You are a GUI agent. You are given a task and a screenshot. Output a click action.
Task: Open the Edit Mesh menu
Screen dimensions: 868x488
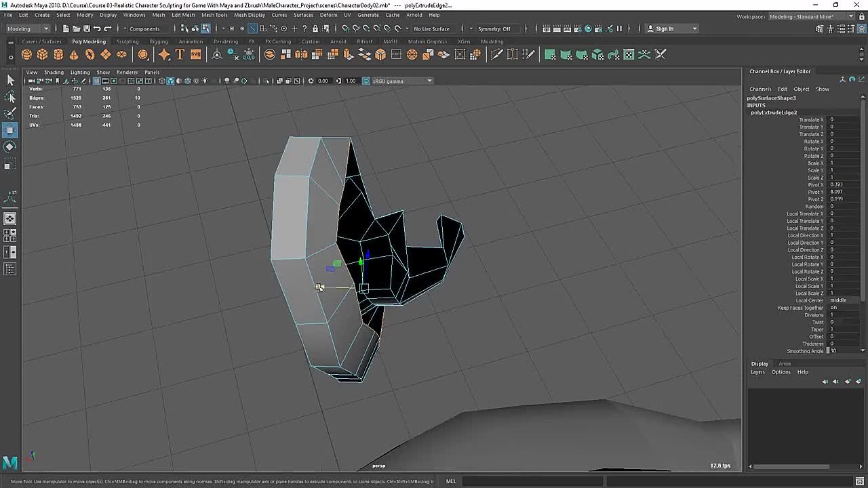click(183, 14)
